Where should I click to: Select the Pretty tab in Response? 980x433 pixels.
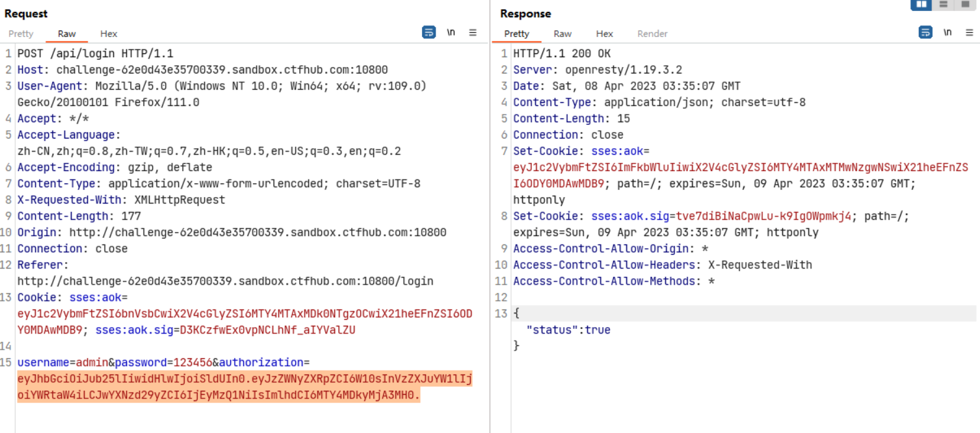516,34
